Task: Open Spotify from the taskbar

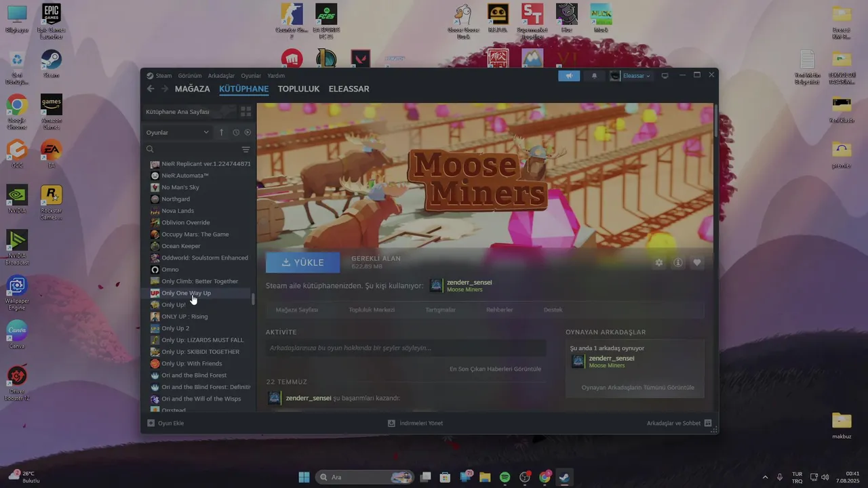Action: (505, 477)
